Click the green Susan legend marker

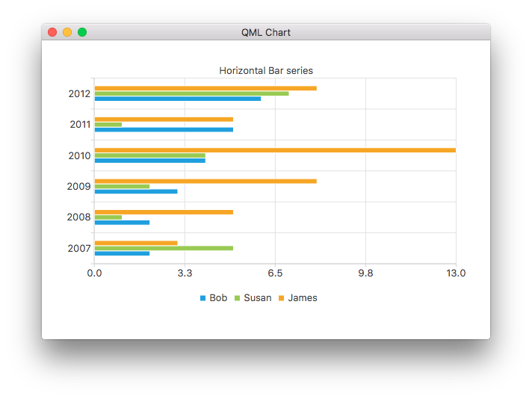pos(238,298)
